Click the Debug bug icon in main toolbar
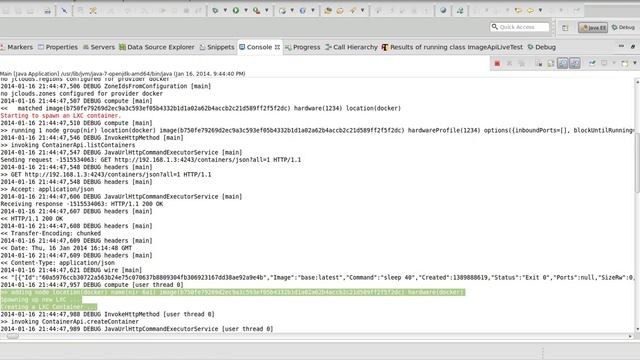The image size is (640, 360). 215,10
